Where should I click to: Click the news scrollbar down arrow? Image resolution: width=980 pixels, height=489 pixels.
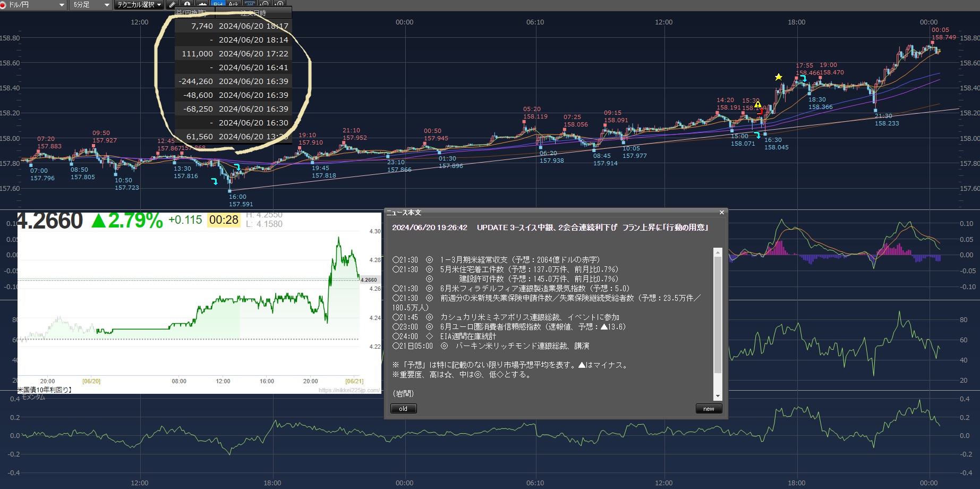pyautogui.click(x=718, y=396)
